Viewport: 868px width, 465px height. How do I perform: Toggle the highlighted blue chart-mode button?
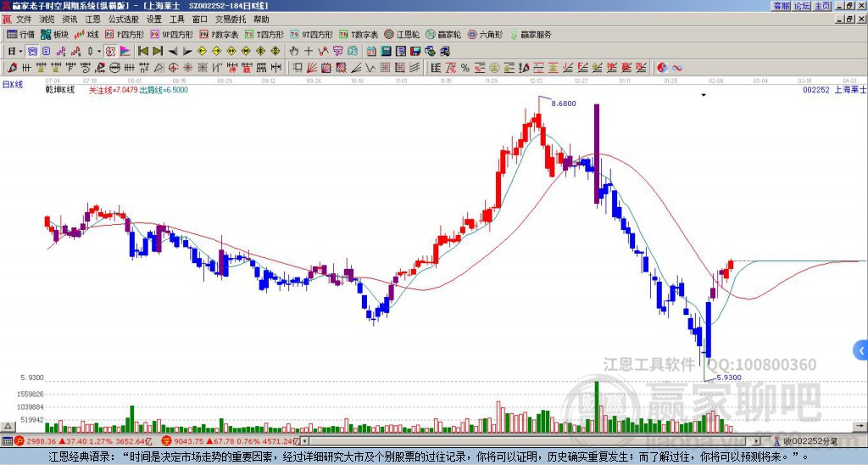coord(33,52)
